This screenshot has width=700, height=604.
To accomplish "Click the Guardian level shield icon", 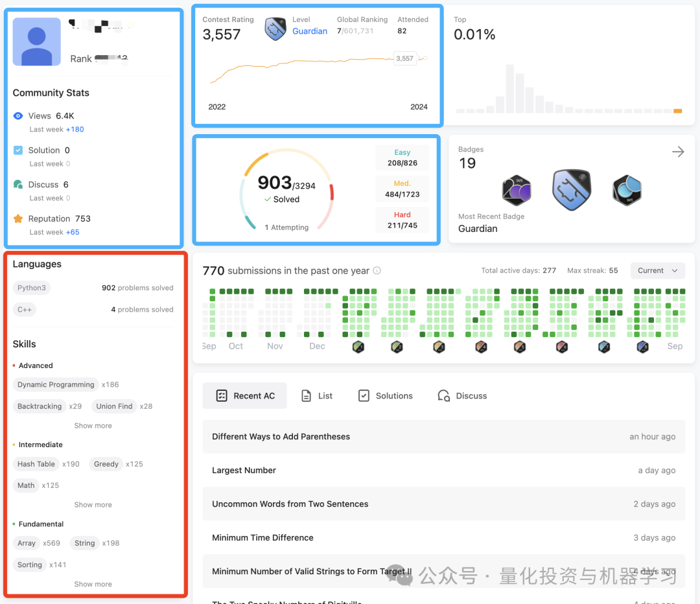I will [275, 29].
